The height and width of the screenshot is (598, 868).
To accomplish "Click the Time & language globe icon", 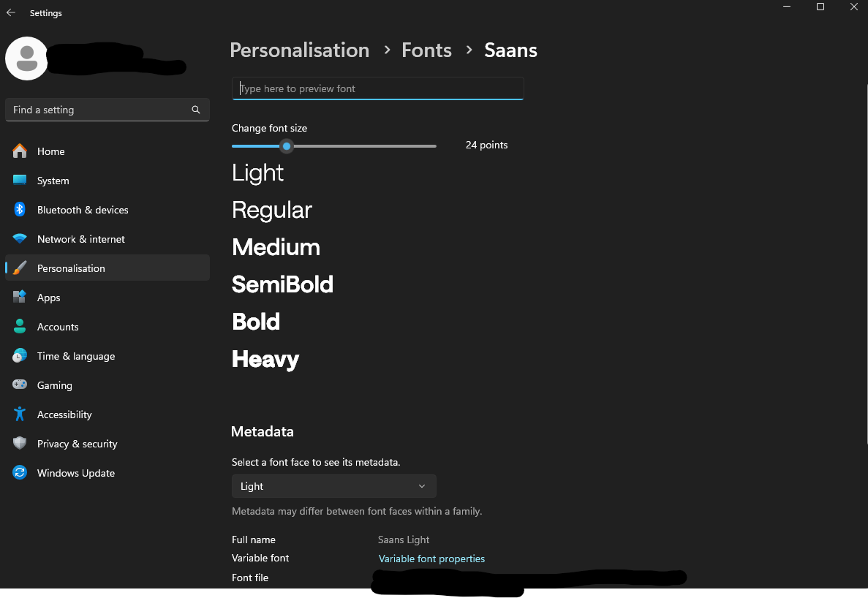I will 20,356.
